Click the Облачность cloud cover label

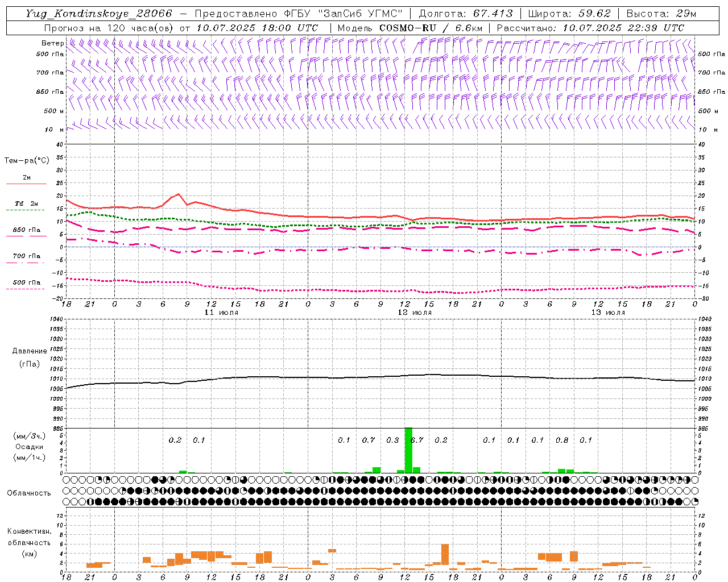pos(29,493)
